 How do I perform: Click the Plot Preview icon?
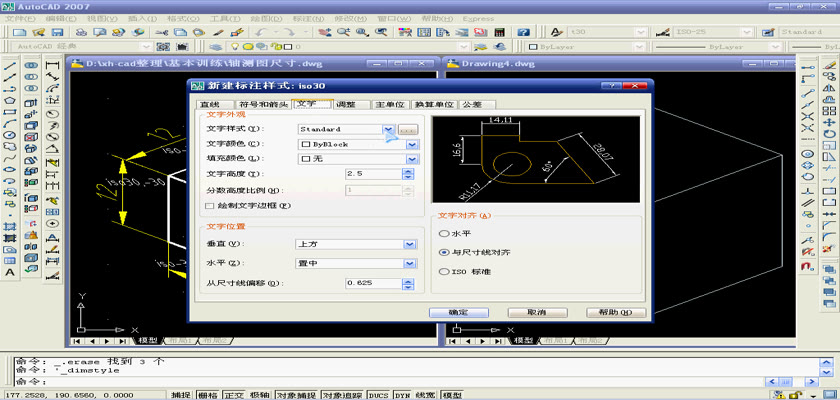pyautogui.click(x=100, y=32)
